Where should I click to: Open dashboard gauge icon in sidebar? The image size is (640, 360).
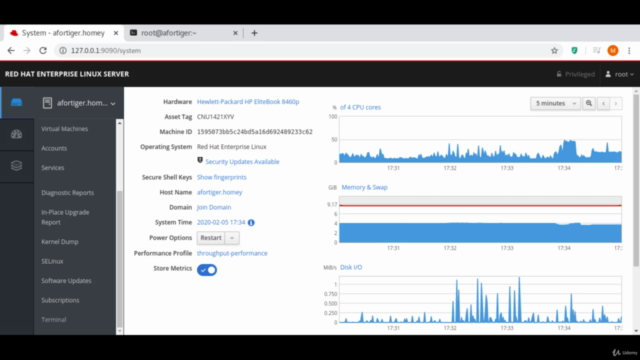click(x=16, y=134)
